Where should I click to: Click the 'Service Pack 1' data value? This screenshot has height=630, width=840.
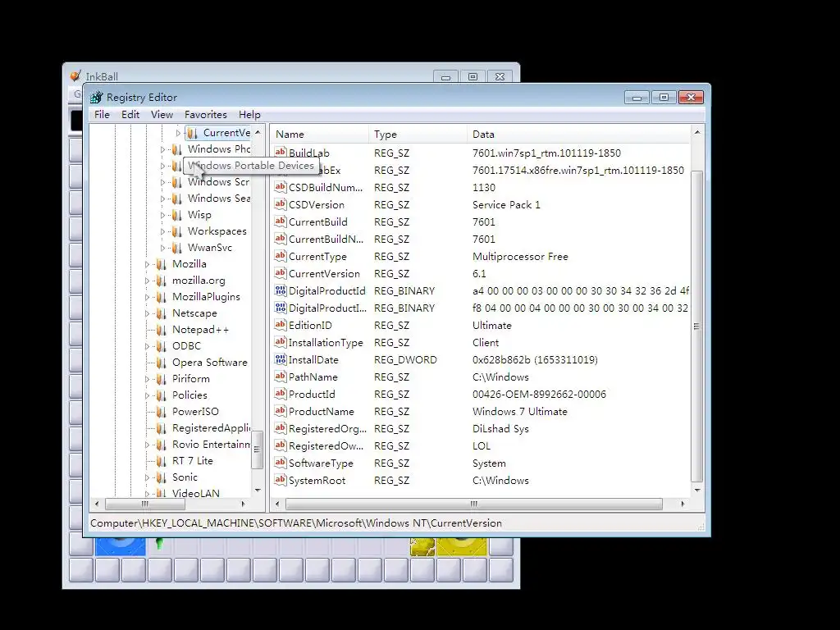pyautogui.click(x=506, y=204)
